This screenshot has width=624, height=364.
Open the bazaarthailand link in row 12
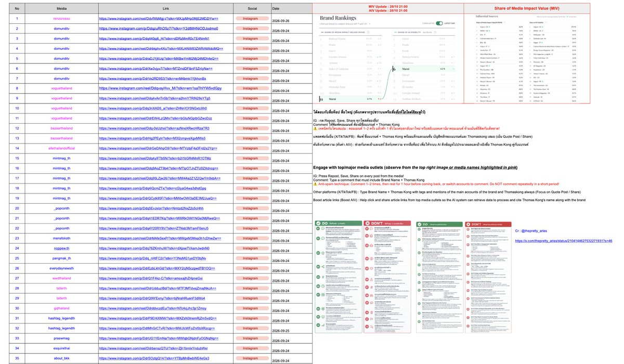pyautogui.click(x=154, y=128)
